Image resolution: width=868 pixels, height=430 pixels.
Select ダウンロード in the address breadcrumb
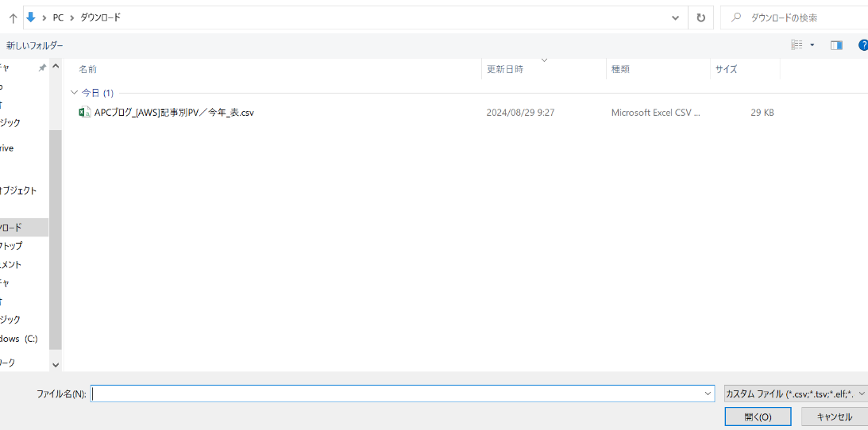point(100,17)
